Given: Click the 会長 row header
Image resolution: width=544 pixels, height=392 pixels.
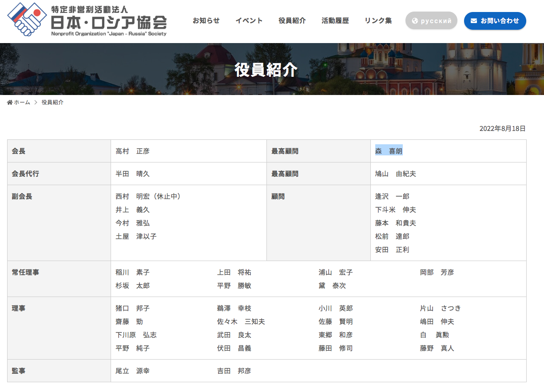Looking at the screenshot, I should click(59, 151).
